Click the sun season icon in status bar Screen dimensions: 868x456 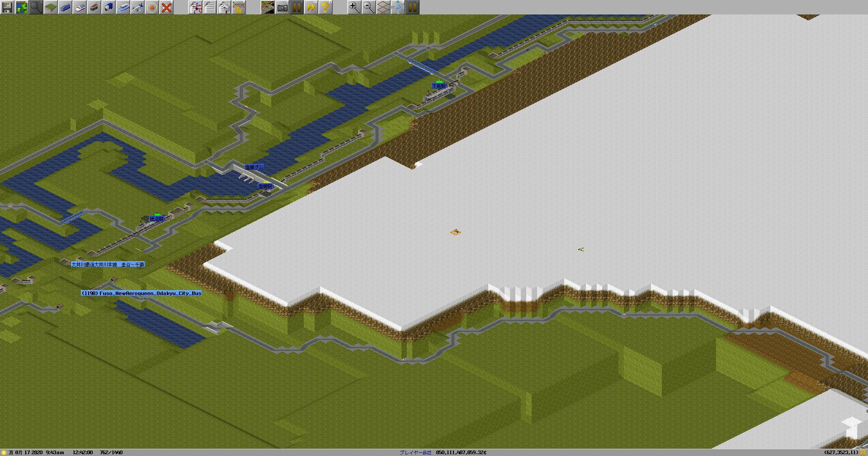click(x=4, y=452)
